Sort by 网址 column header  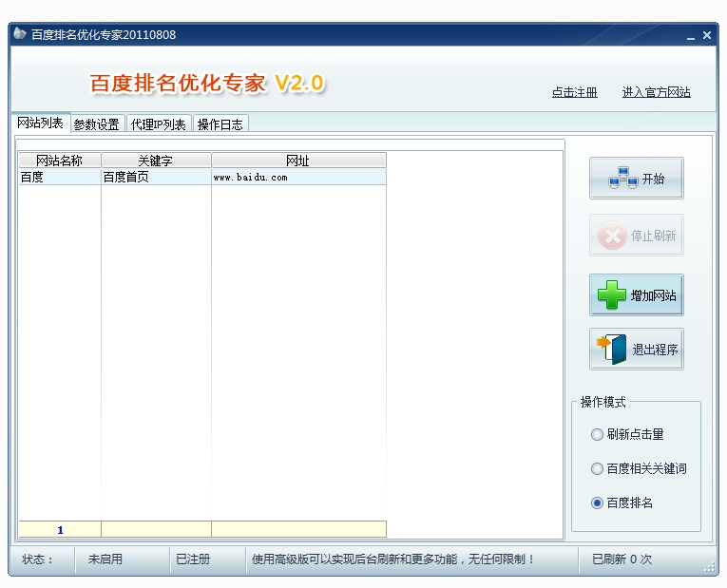(x=298, y=161)
